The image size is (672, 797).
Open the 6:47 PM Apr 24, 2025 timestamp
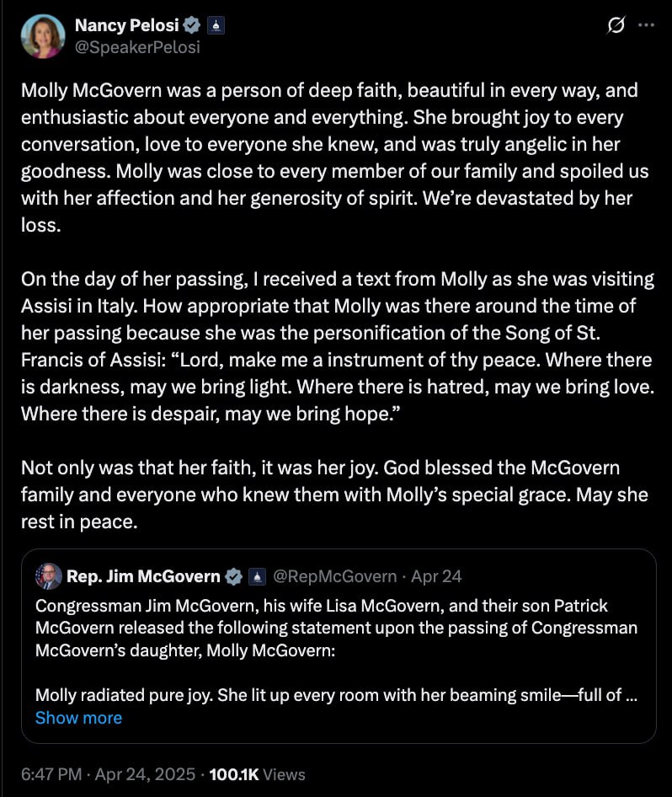[x=108, y=774]
